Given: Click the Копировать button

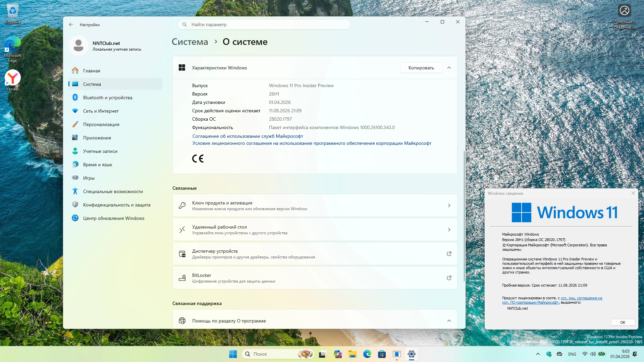Looking at the screenshot, I should coord(421,68).
